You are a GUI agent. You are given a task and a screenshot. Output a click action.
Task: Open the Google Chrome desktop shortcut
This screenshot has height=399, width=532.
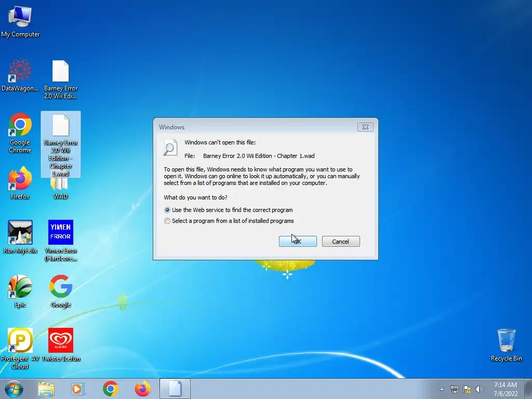(20, 133)
